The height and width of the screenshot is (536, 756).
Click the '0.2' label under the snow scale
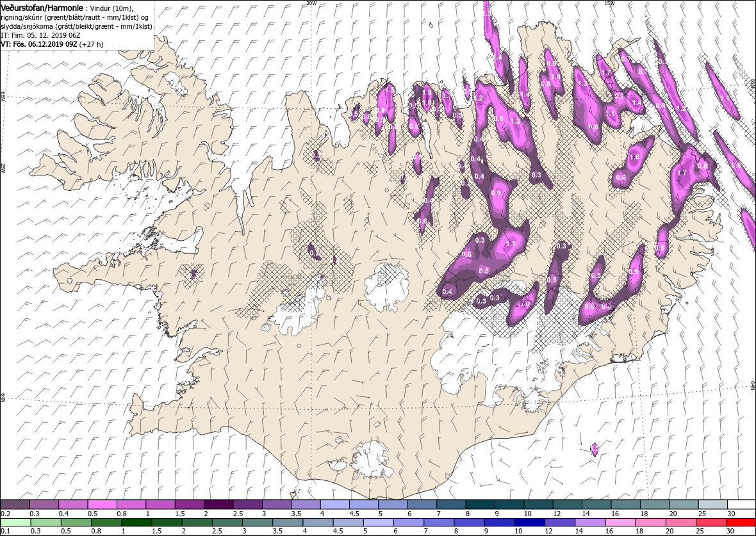(6, 514)
